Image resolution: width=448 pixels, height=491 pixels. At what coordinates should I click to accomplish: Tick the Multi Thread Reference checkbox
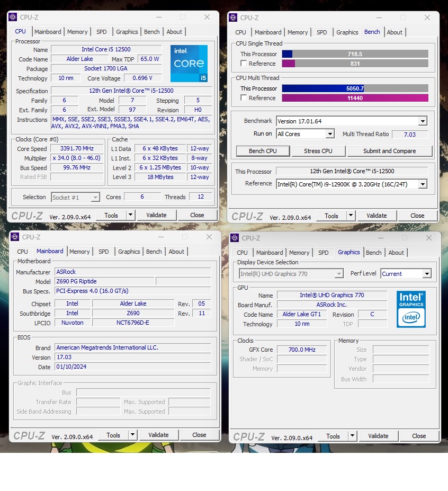point(243,97)
